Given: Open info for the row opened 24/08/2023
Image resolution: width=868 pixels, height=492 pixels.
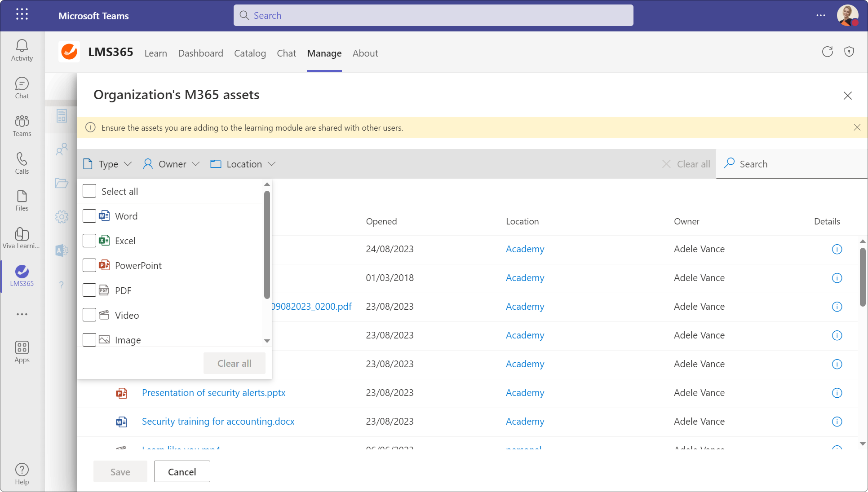Looking at the screenshot, I should [837, 249].
